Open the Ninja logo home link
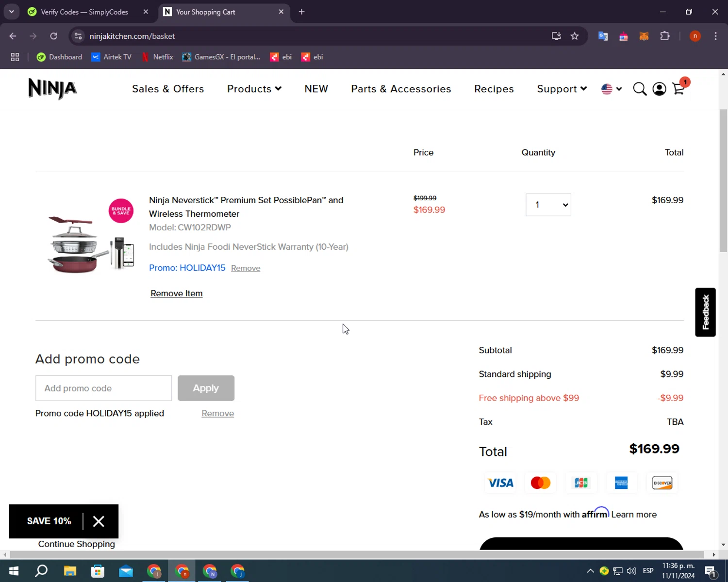 52,89
